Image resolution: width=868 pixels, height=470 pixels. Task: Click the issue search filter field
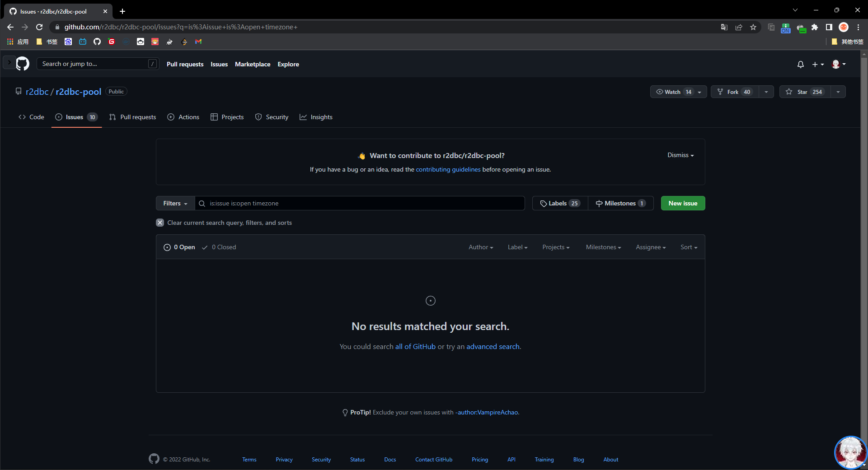pyautogui.click(x=361, y=203)
